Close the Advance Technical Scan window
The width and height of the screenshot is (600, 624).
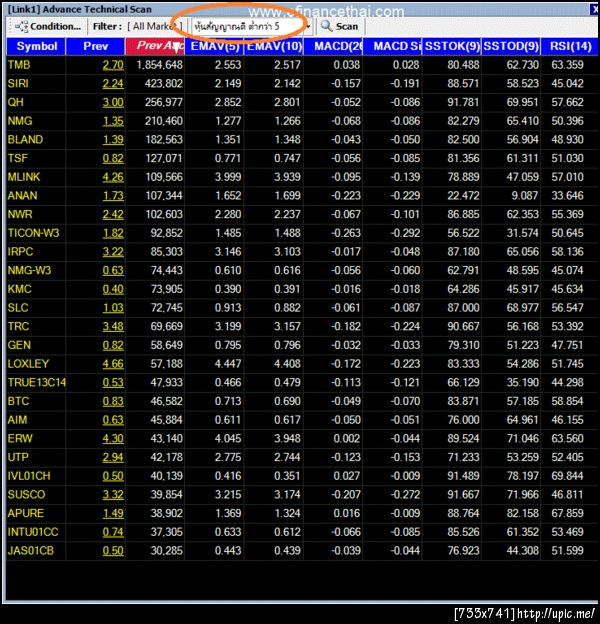pos(595,9)
